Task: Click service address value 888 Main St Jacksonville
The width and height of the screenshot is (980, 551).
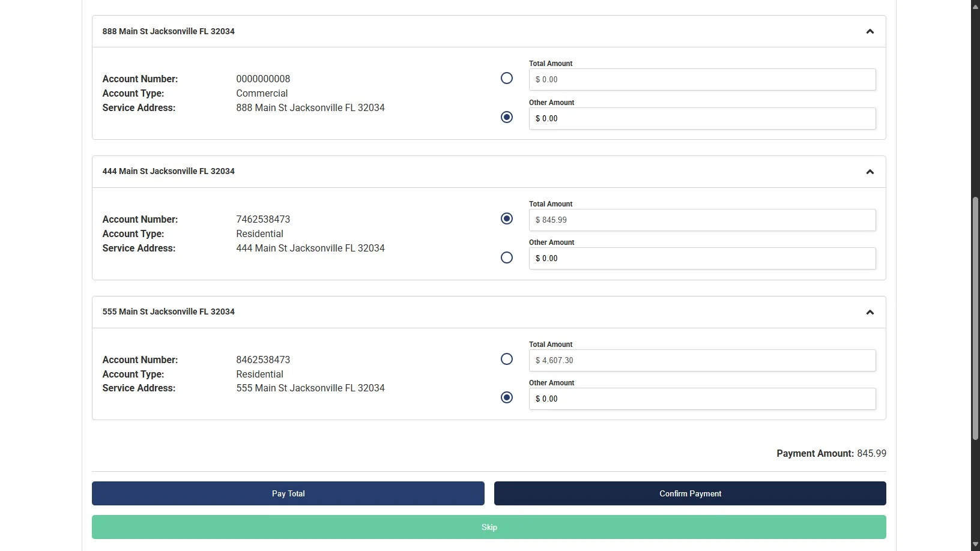Action: (310, 107)
